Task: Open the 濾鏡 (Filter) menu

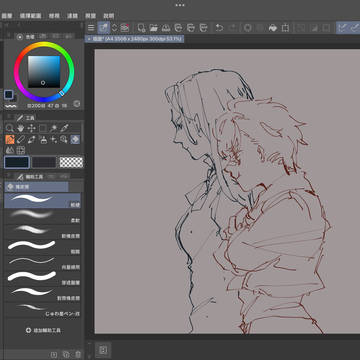Action: [72, 16]
